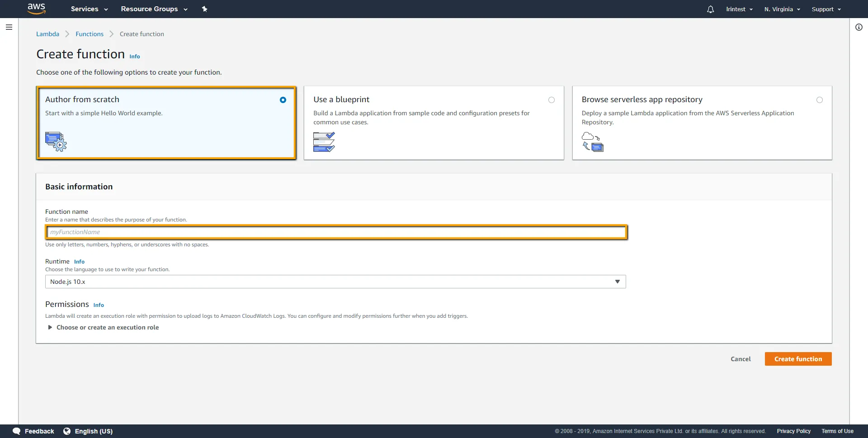Click the AWS logo home icon
868x438 pixels.
(x=36, y=9)
